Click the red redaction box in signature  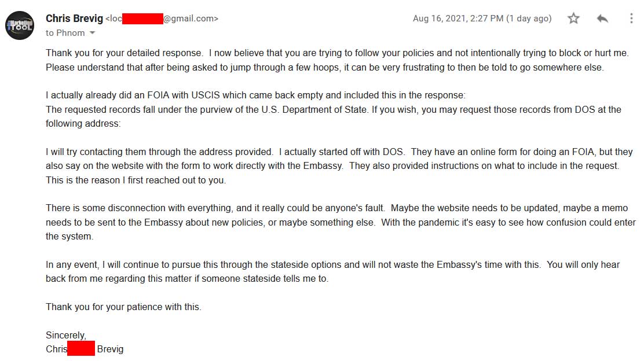(81, 348)
